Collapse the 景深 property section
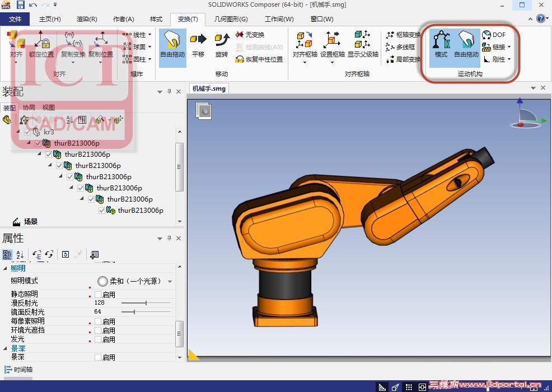Screen dimensions: 552x392 tap(5, 348)
